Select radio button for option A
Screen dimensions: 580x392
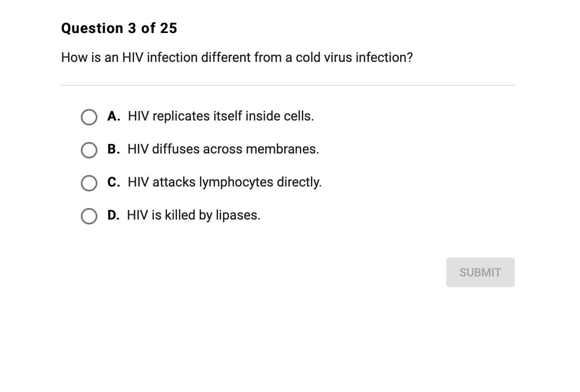click(x=89, y=117)
